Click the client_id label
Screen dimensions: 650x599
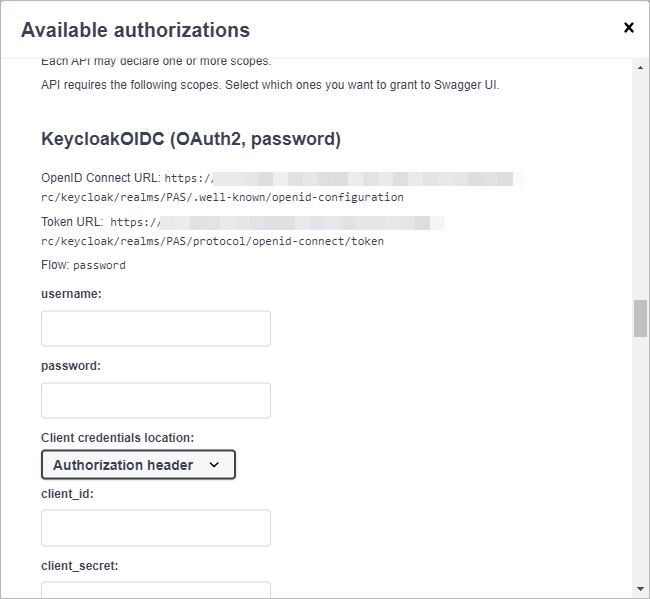[67, 494]
